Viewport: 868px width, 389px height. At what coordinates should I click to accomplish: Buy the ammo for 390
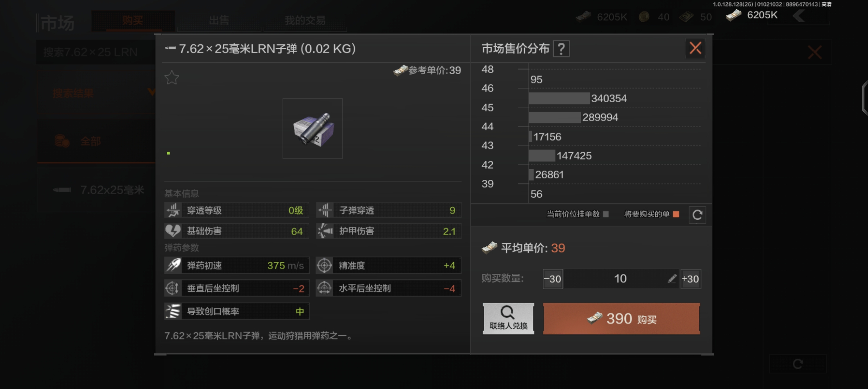point(621,319)
